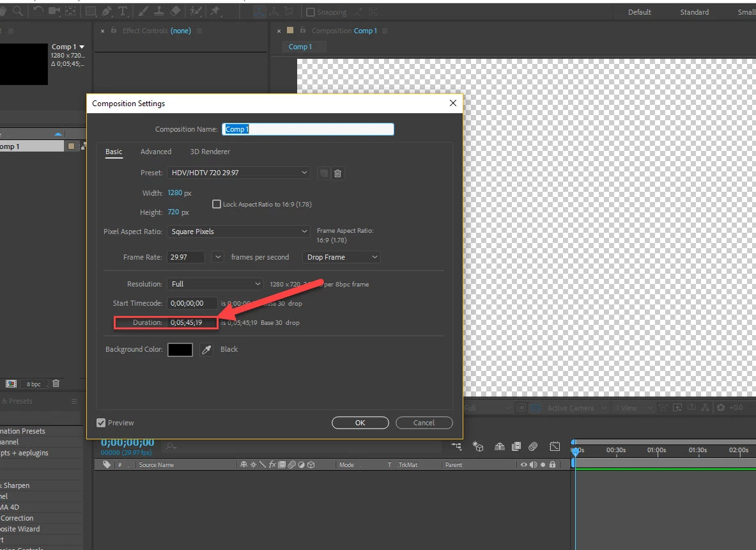The image size is (756, 550).
Task: Select the Rotation tool
Action: point(38,11)
